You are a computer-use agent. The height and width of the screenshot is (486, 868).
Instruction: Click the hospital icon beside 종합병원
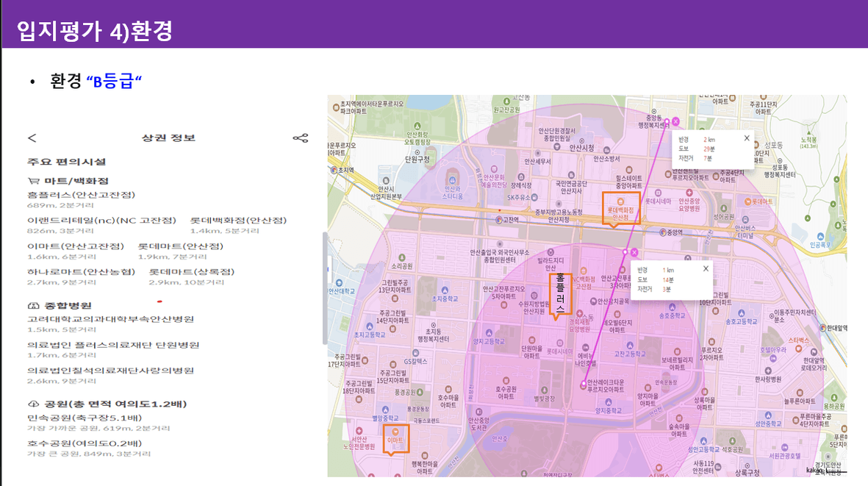pyautogui.click(x=33, y=305)
